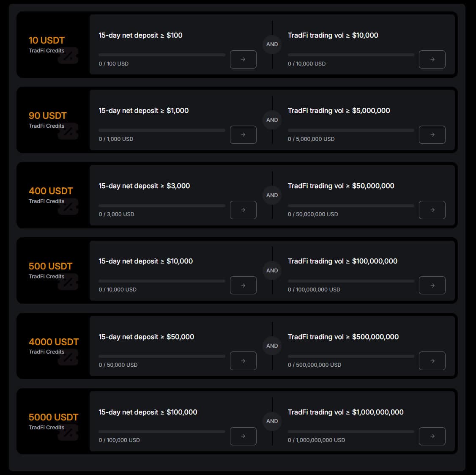Screen dimensions: 476x475
Task: Go to $3,000 net deposit via arrow
Action: pos(243,210)
